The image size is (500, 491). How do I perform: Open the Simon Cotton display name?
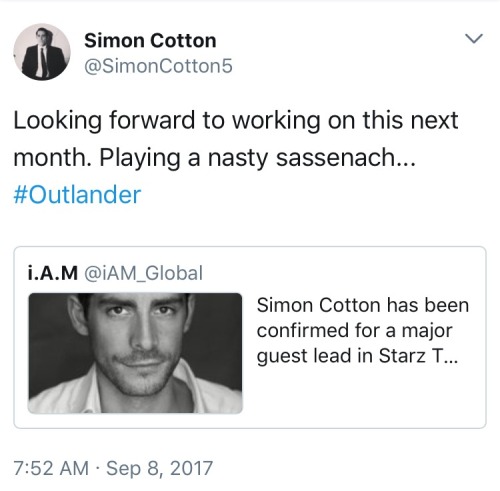(x=150, y=40)
